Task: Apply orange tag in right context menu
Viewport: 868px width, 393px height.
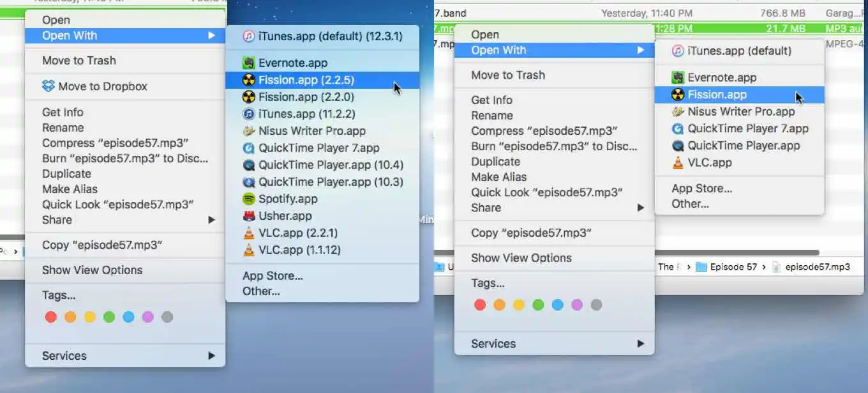Action: [x=499, y=305]
